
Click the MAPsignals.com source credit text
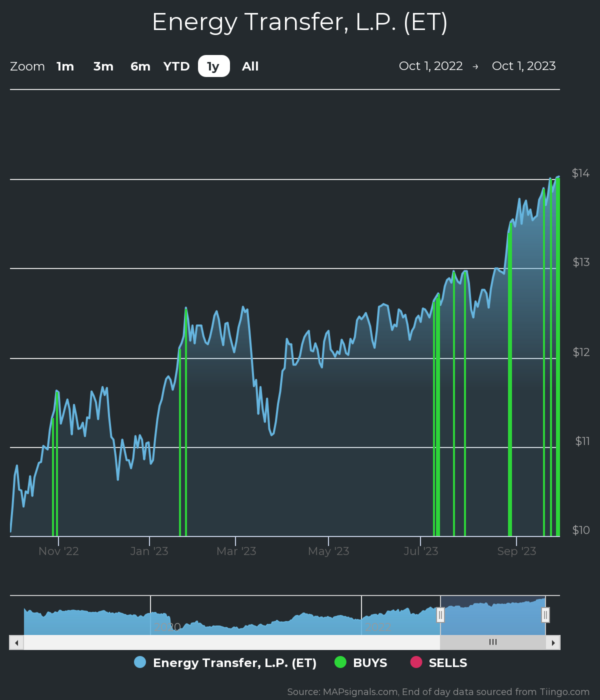[438, 692]
